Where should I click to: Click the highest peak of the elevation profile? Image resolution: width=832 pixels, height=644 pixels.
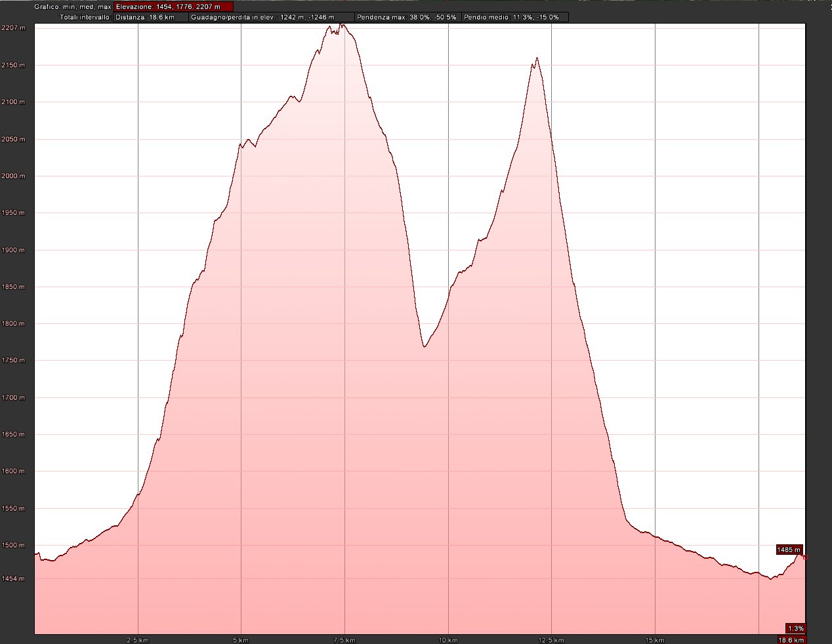point(341,25)
